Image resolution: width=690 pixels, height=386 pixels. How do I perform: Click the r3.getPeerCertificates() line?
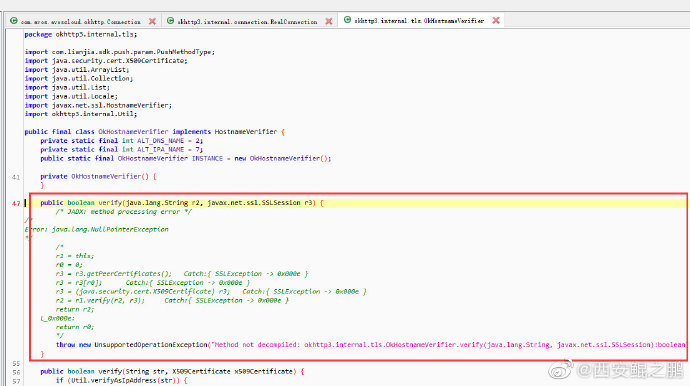pos(182,273)
